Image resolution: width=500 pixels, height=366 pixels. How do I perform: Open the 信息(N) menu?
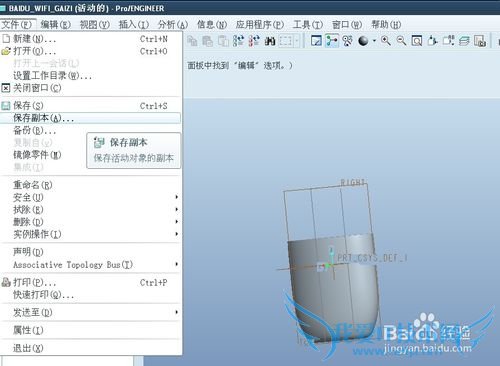click(x=212, y=24)
